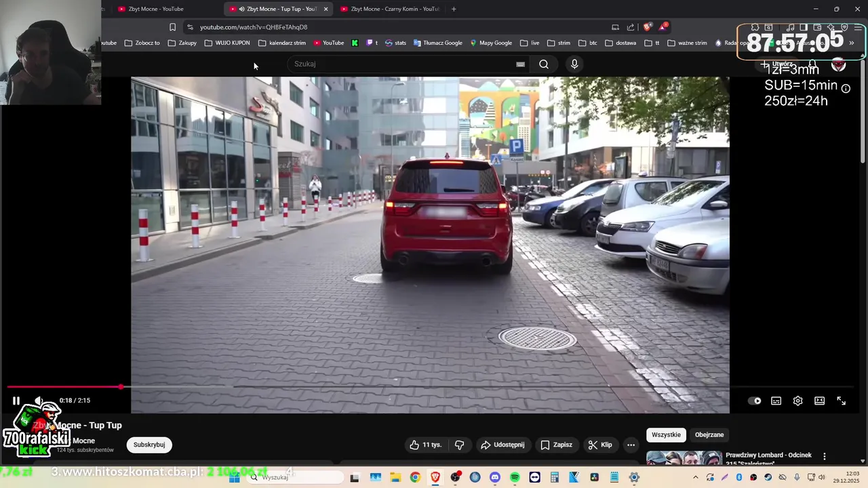Switch to Zbyt Mocne - YouTube tab
The image size is (868, 488).
pyautogui.click(x=161, y=9)
